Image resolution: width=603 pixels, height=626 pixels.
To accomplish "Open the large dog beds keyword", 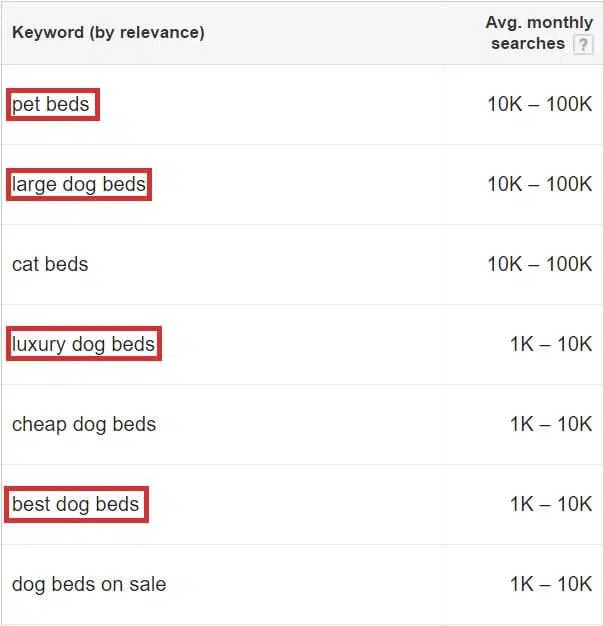I will tap(79, 184).
